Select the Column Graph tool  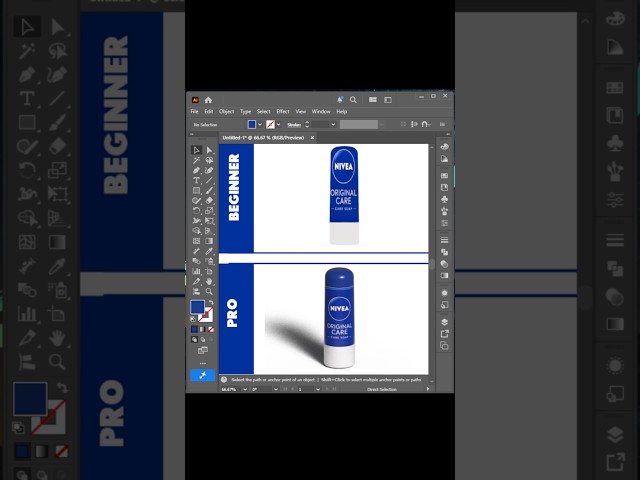(x=196, y=271)
